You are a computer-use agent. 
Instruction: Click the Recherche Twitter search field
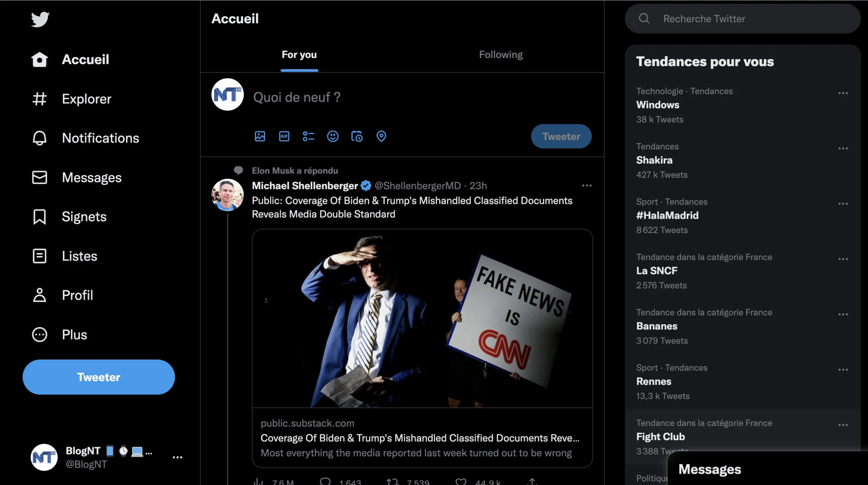point(743,19)
